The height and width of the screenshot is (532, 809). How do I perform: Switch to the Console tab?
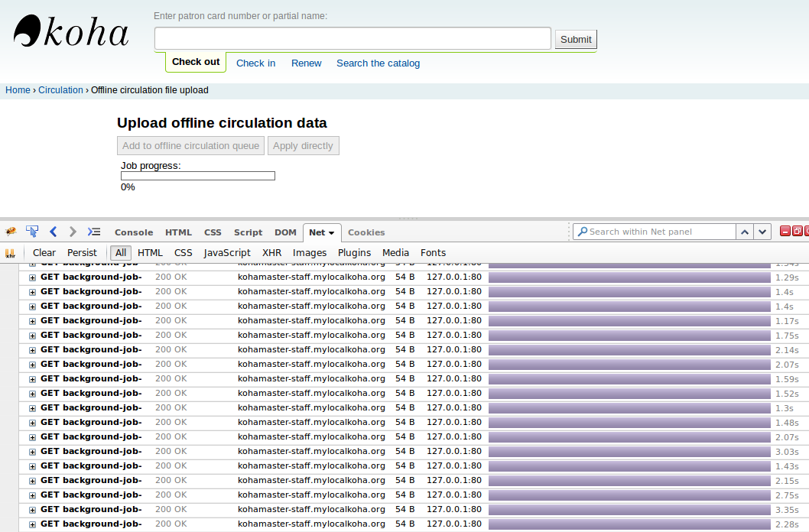point(134,232)
